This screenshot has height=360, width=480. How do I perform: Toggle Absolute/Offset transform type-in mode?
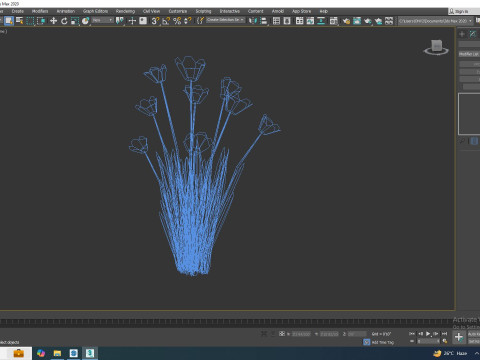coord(282,334)
